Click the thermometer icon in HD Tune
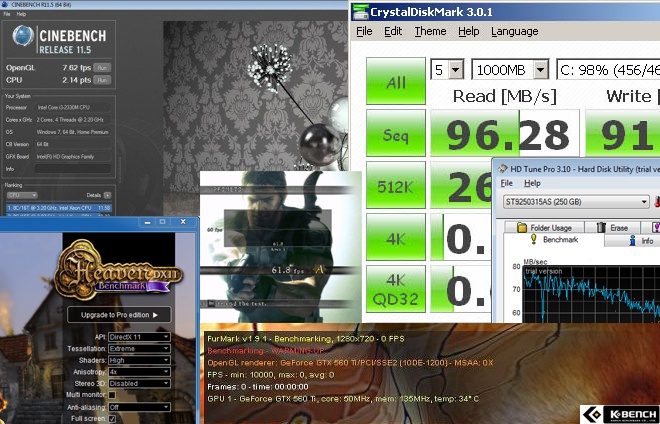660x424 pixels. coord(657,202)
